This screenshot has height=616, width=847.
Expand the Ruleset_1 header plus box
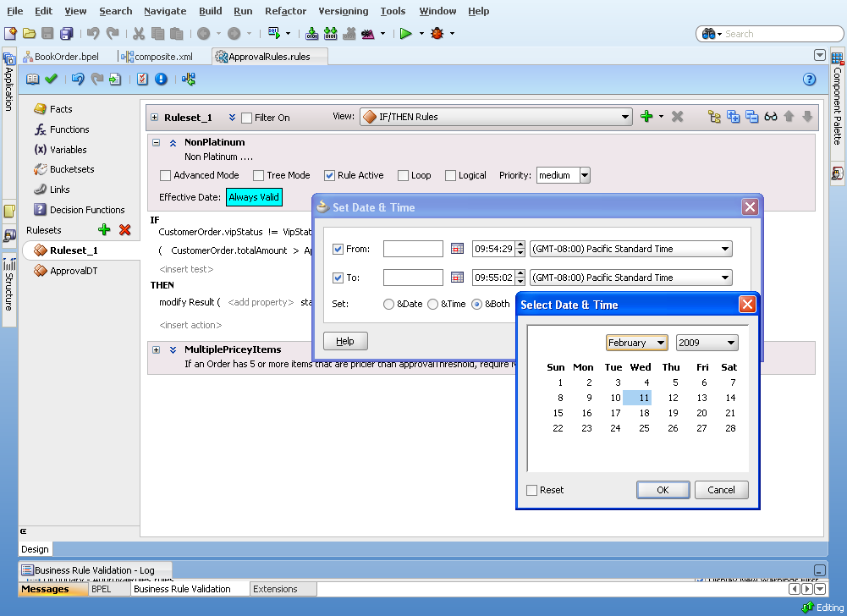(155, 118)
